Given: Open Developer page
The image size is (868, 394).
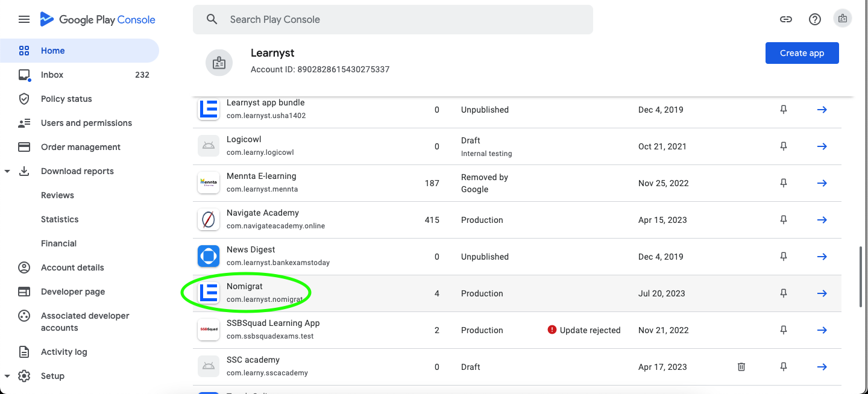Looking at the screenshot, I should tap(80, 292).
